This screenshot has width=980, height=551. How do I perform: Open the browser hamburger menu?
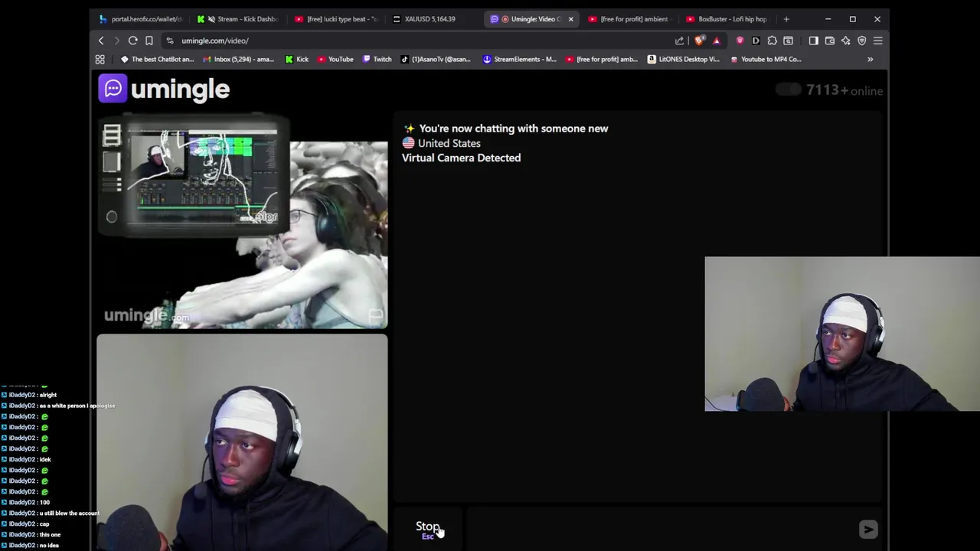pyautogui.click(x=877, y=41)
